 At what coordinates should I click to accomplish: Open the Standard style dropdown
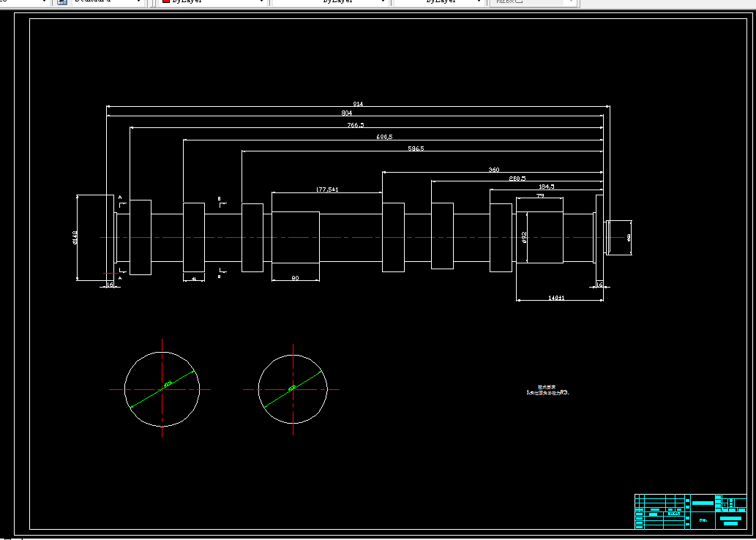point(108,1)
